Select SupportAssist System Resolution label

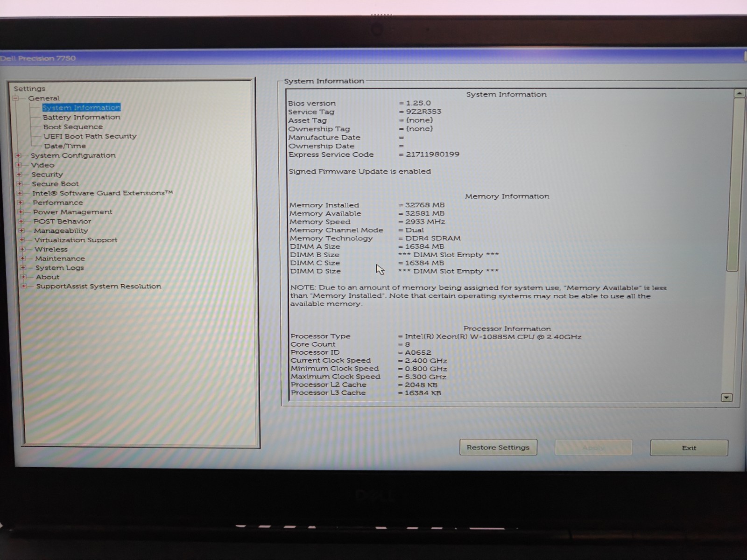tap(99, 286)
